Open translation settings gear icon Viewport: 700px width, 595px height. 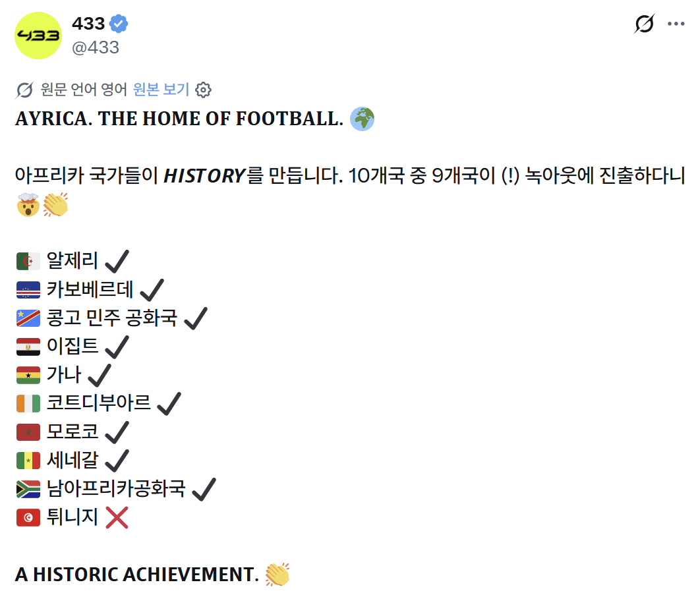click(x=203, y=90)
